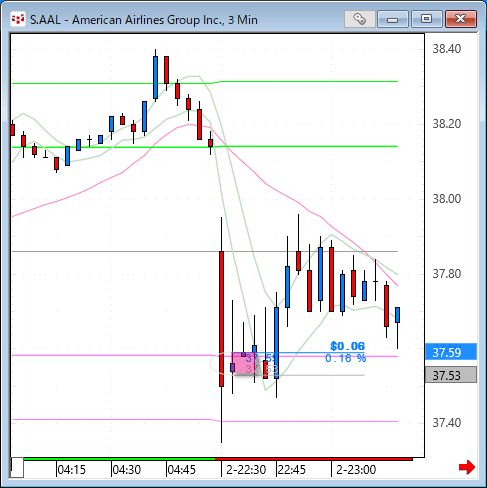Image resolution: width=487 pixels, height=488 pixels.
Task: Click the 37.80 price axis label
Action: pos(447,274)
